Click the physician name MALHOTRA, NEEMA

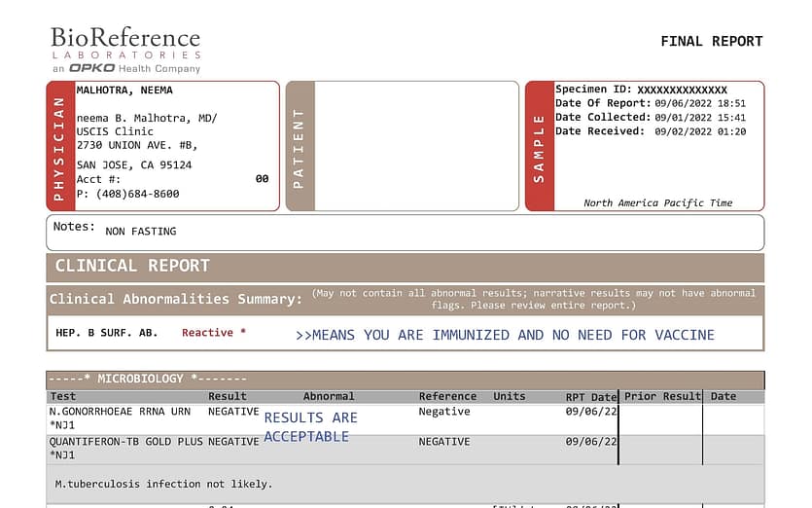click(x=124, y=91)
